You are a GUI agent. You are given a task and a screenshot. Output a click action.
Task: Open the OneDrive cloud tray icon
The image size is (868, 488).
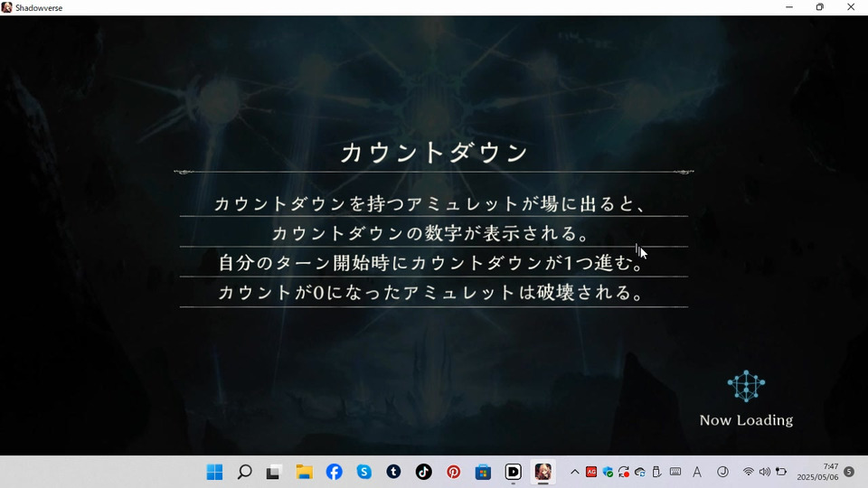tap(640, 472)
